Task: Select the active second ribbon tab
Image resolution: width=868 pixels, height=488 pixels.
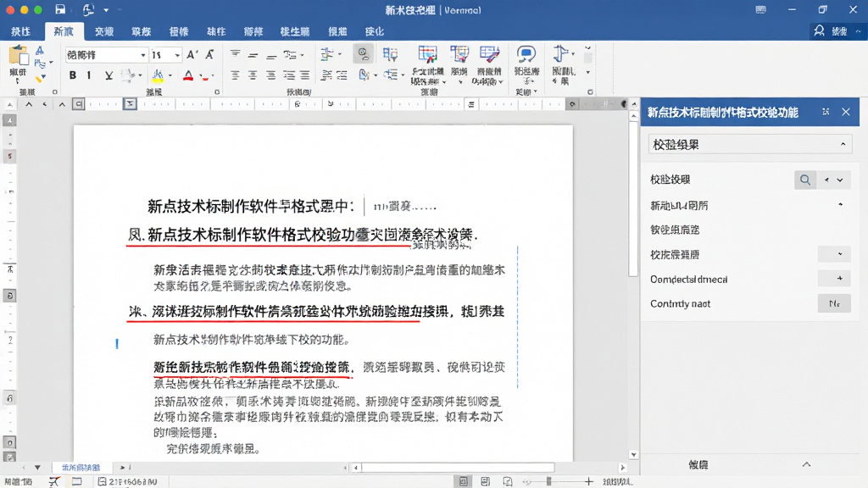Action: point(64,31)
